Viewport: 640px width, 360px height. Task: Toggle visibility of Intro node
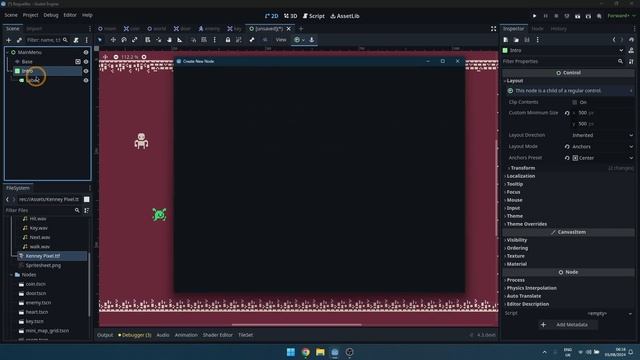(x=86, y=71)
